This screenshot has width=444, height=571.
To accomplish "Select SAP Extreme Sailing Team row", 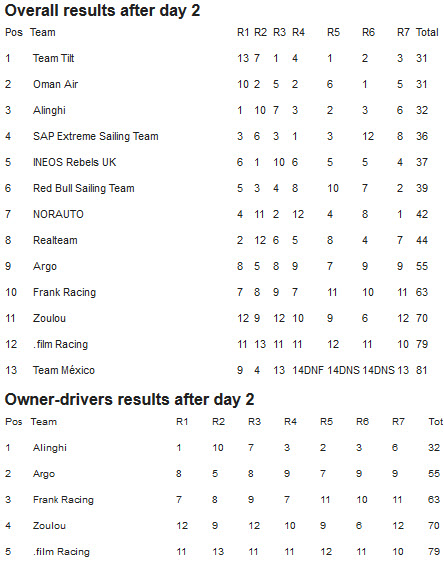I will click(222, 136).
